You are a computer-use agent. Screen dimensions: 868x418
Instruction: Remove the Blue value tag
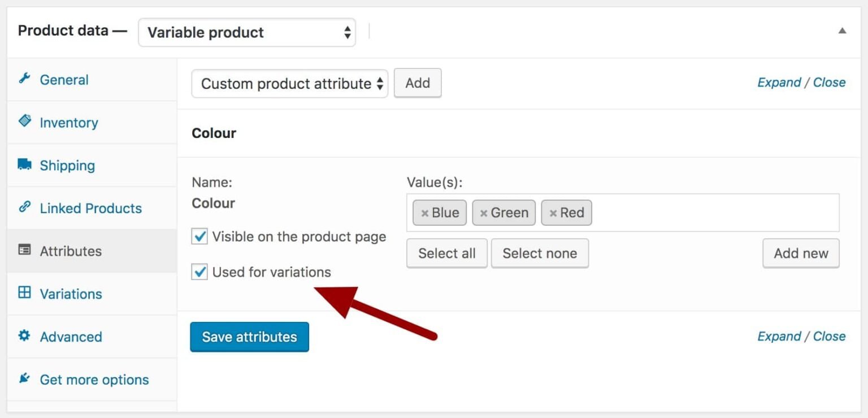click(x=425, y=213)
